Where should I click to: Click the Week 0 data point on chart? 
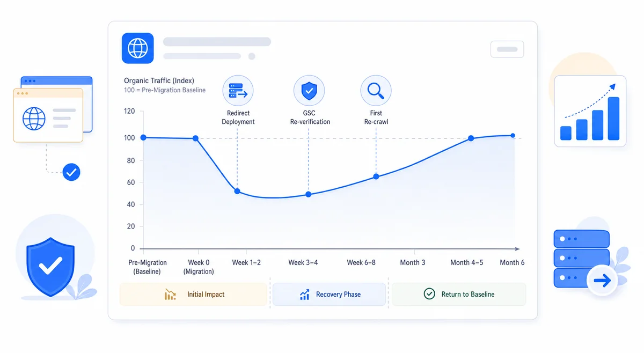(x=195, y=138)
